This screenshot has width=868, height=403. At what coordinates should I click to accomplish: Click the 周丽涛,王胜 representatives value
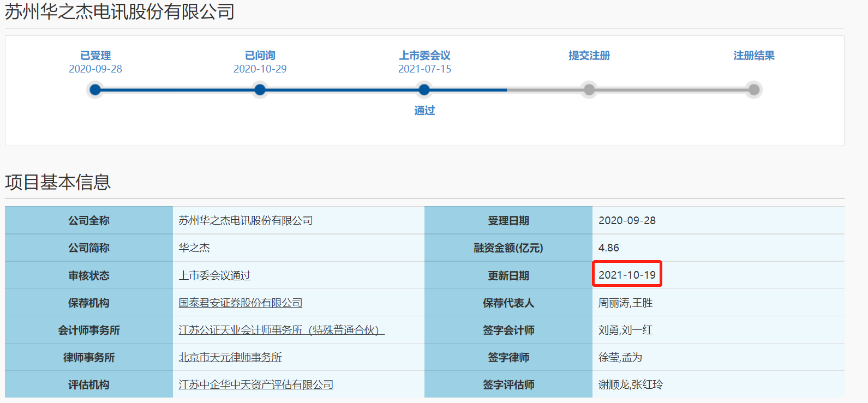tap(626, 303)
